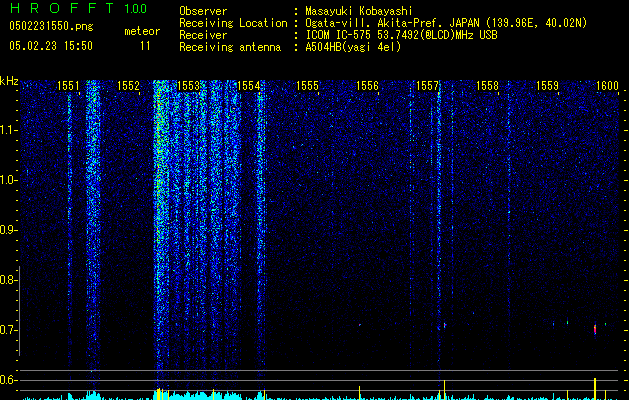
Task: Click the 1.1 kHz frequency label
Action: click(8, 130)
